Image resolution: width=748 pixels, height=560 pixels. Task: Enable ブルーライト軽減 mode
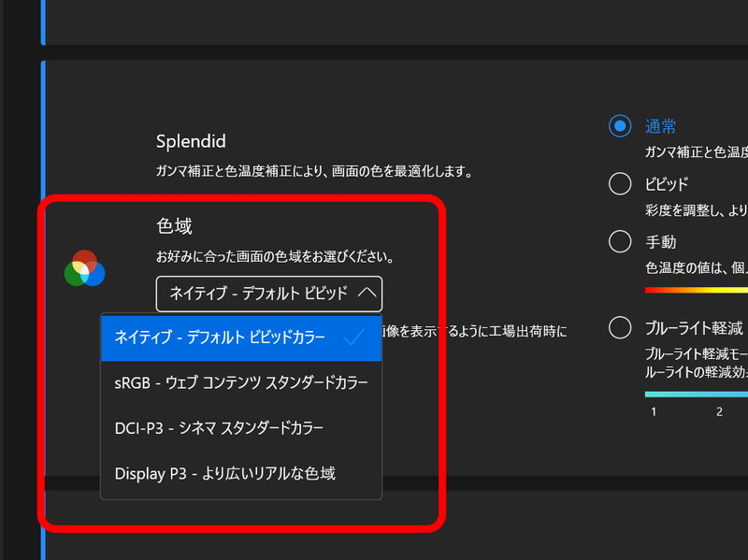(619, 327)
